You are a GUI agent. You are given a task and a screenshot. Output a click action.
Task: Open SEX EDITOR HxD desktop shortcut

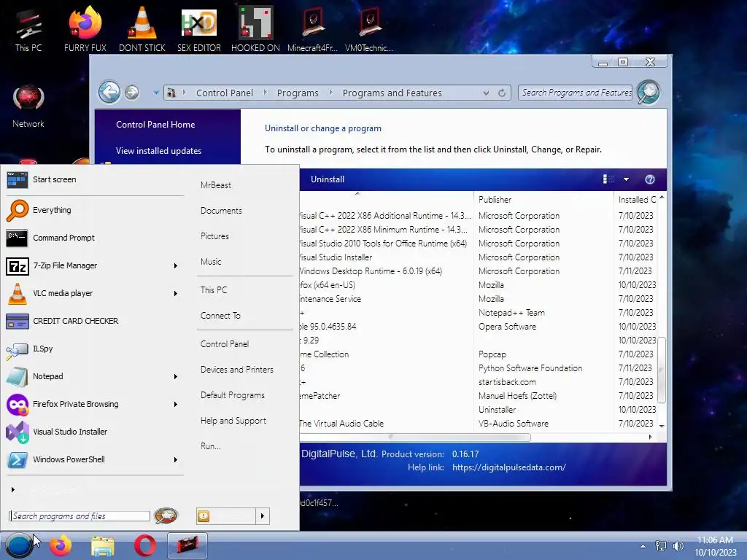coord(198,30)
